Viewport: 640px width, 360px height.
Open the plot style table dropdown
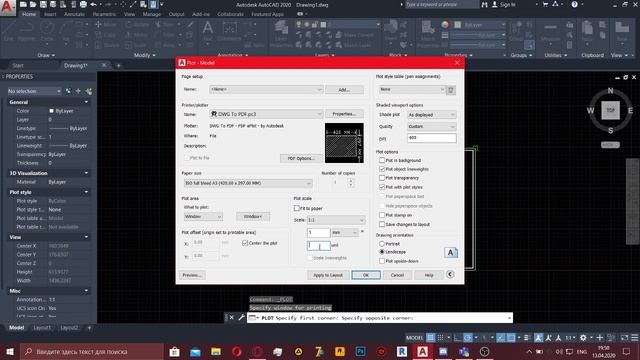[411, 89]
